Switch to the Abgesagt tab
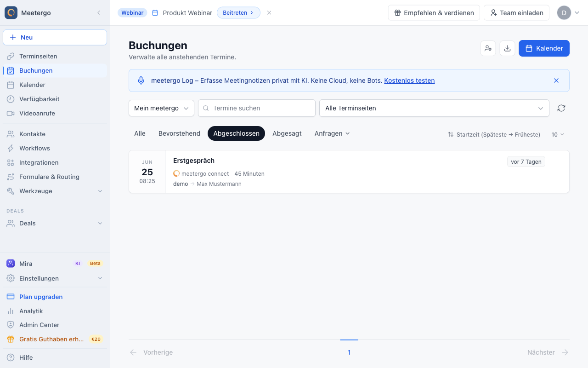 point(287,133)
